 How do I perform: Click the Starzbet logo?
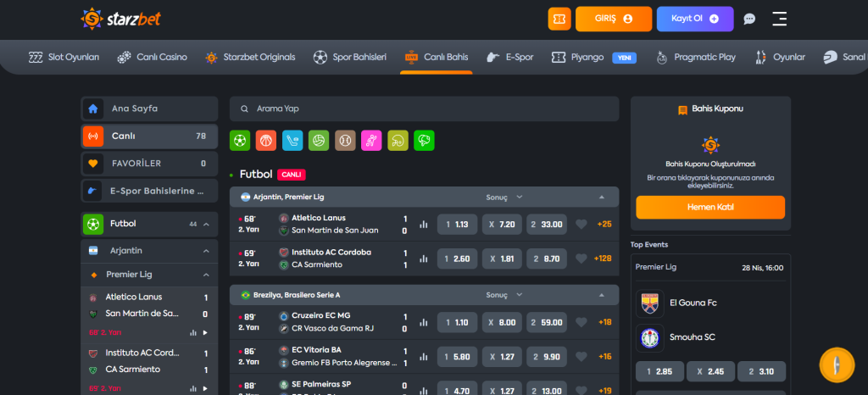[120, 19]
